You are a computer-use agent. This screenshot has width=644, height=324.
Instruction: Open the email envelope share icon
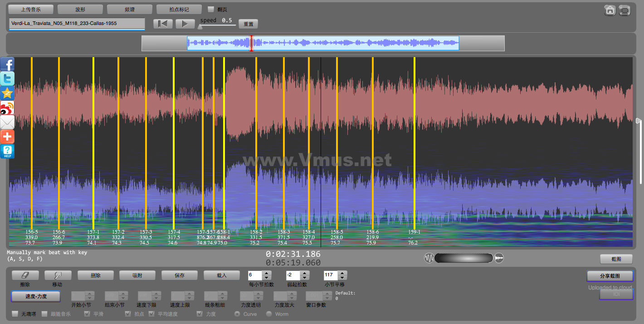pyautogui.click(x=7, y=123)
